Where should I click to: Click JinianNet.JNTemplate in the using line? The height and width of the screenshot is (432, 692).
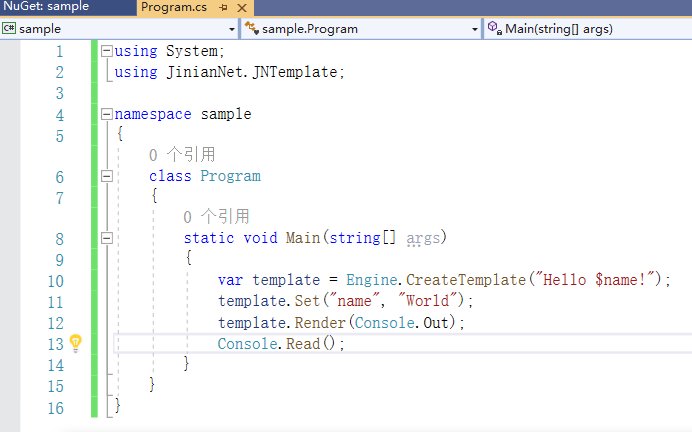pyautogui.click(x=252, y=72)
